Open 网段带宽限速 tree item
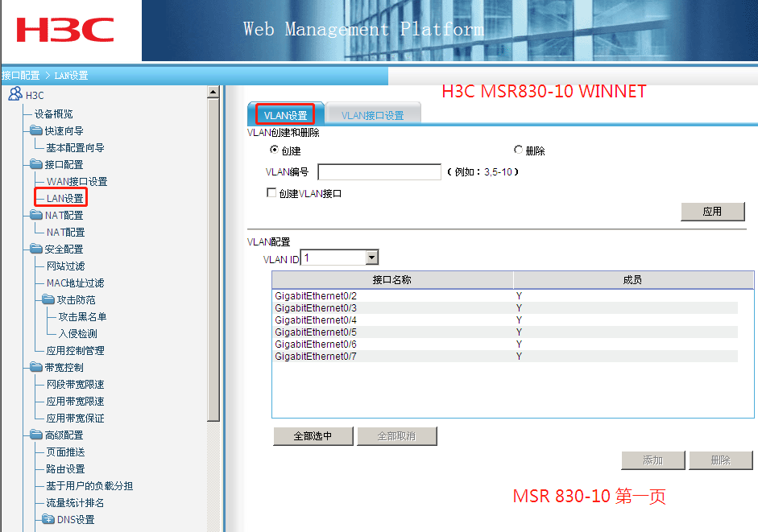The height and width of the screenshot is (532, 758). [76, 385]
